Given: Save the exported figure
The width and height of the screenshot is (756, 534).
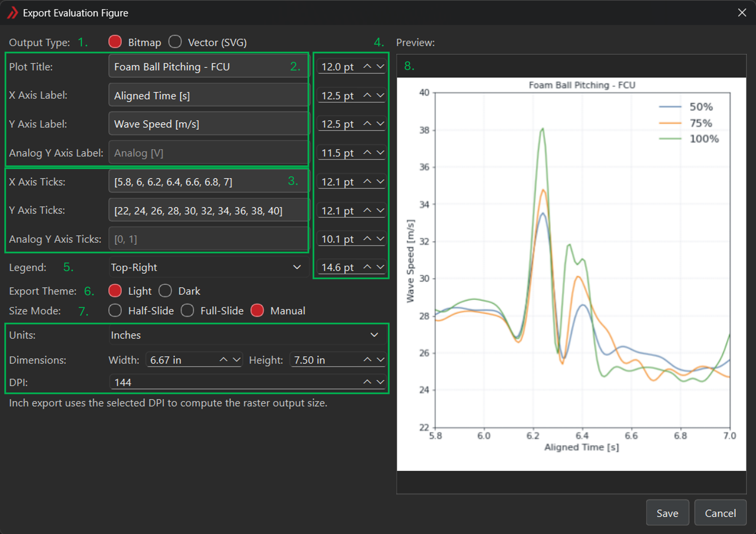Looking at the screenshot, I should 667,513.
